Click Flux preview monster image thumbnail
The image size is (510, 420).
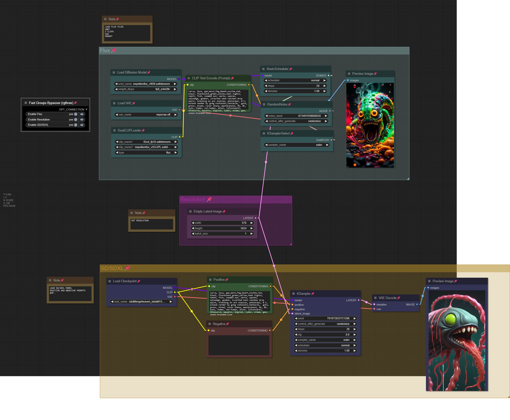[370, 125]
